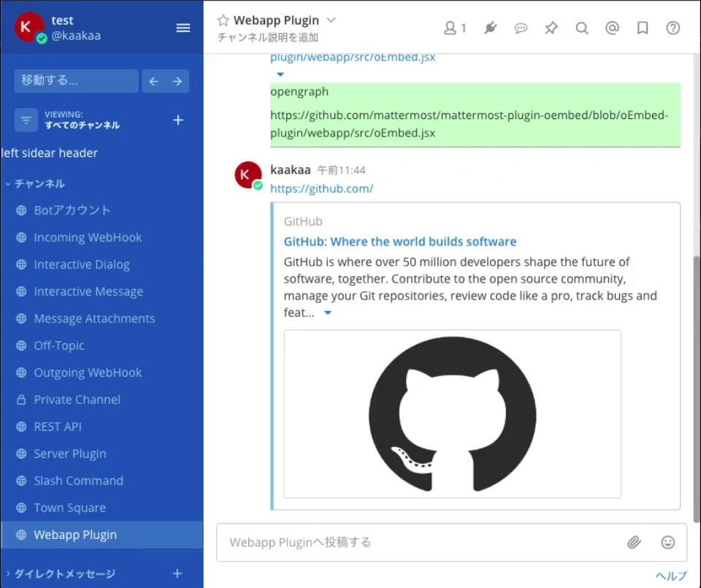Click the ヘルプ link

[x=671, y=576]
